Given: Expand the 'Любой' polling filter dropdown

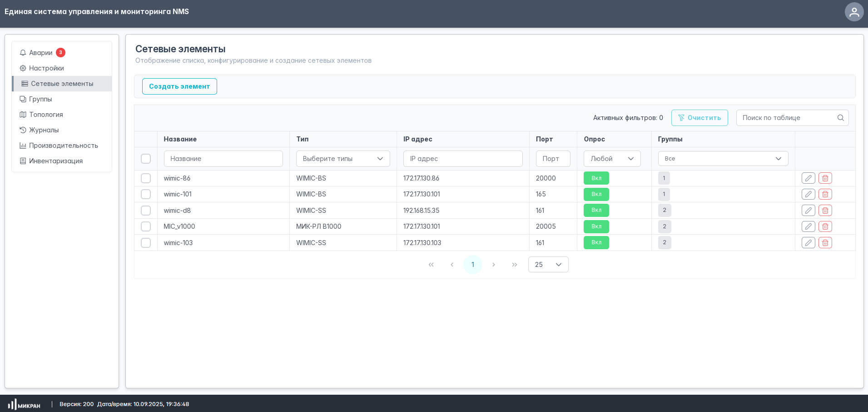Looking at the screenshot, I should coord(612,159).
